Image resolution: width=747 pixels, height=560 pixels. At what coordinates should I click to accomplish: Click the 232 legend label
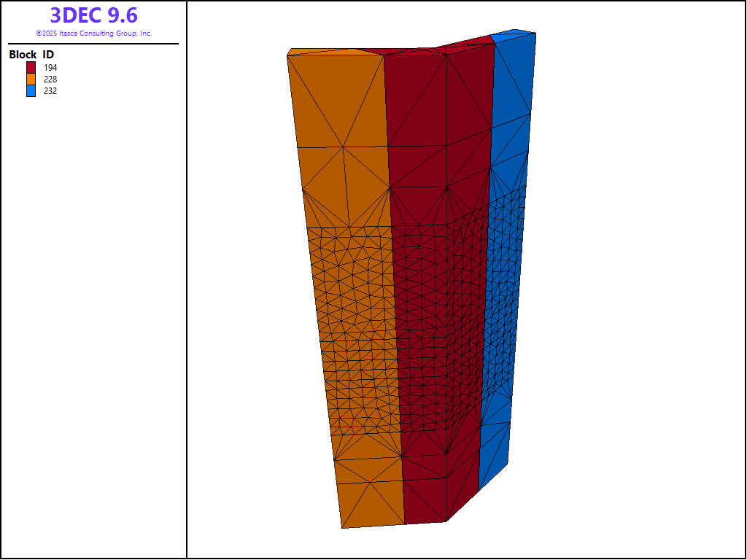point(50,91)
